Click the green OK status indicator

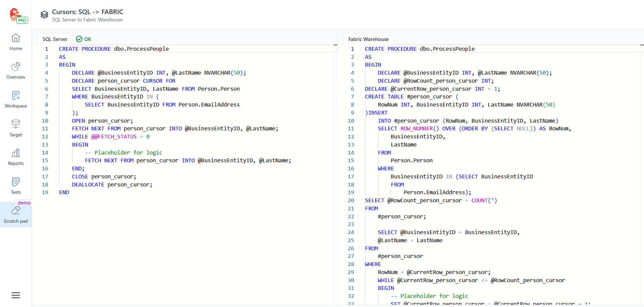point(84,39)
